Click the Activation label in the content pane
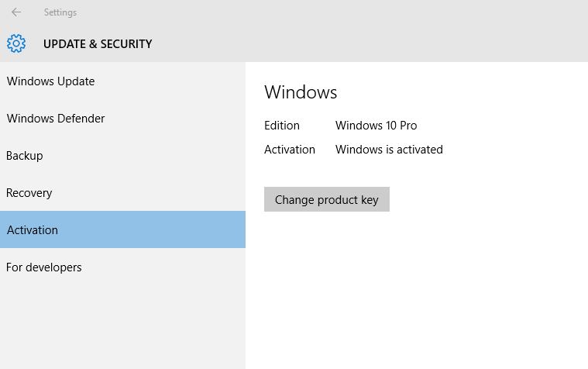 [290, 150]
